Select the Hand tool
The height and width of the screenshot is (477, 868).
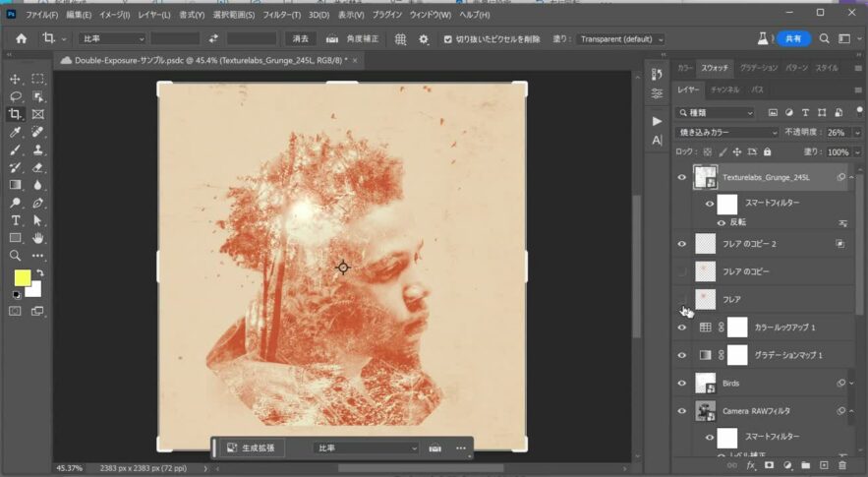(37, 238)
